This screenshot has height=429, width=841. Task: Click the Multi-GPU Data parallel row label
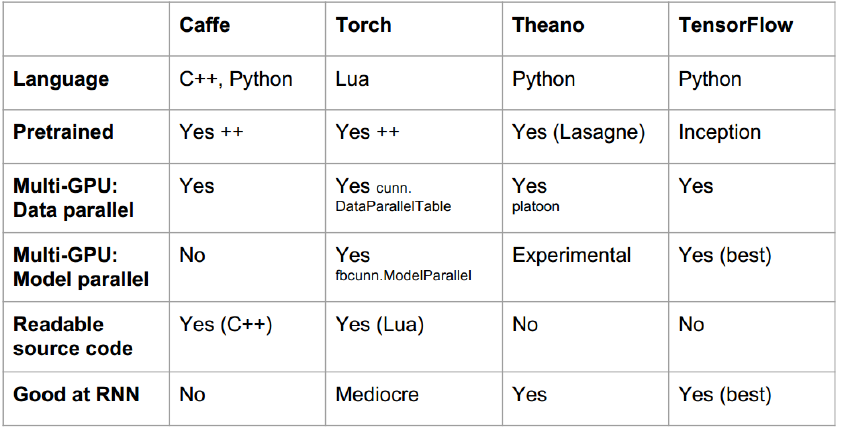pos(73,198)
